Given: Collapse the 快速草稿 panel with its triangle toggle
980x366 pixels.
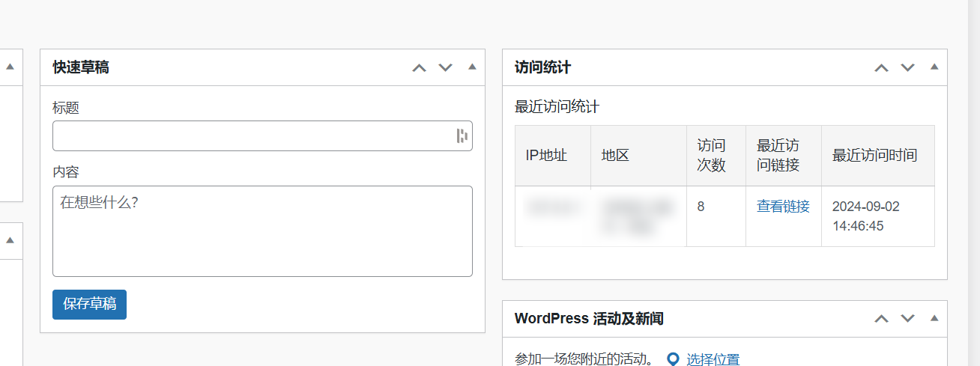Looking at the screenshot, I should pyautogui.click(x=472, y=67).
